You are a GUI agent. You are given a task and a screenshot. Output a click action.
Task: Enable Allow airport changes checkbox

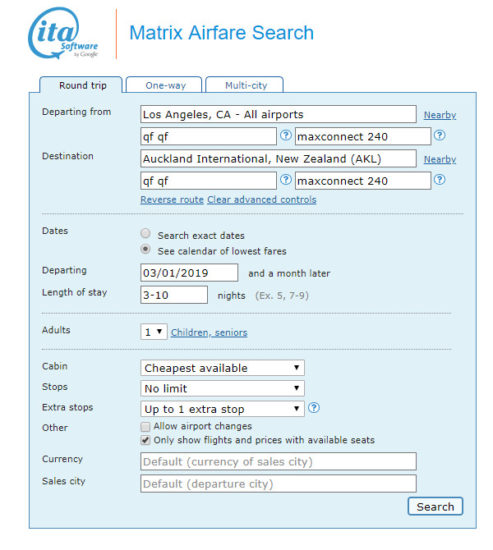145,427
